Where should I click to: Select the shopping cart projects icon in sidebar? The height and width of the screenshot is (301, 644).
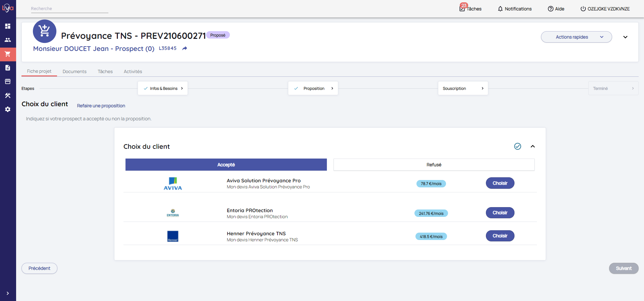point(8,54)
